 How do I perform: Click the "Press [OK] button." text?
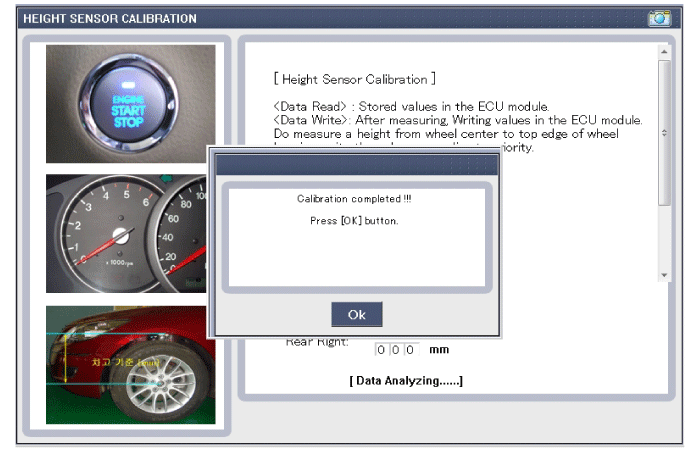coord(354,220)
